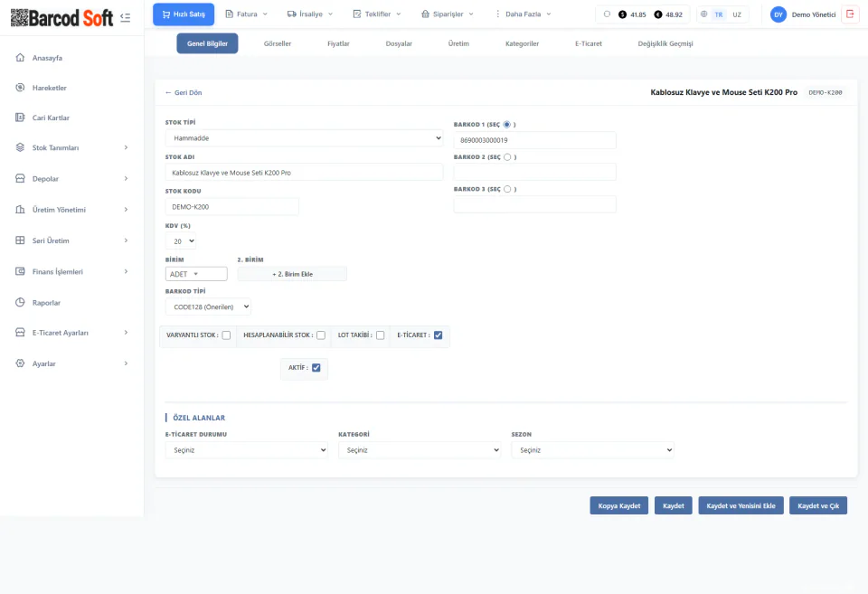Click the Stok Adı input field

tap(304, 173)
